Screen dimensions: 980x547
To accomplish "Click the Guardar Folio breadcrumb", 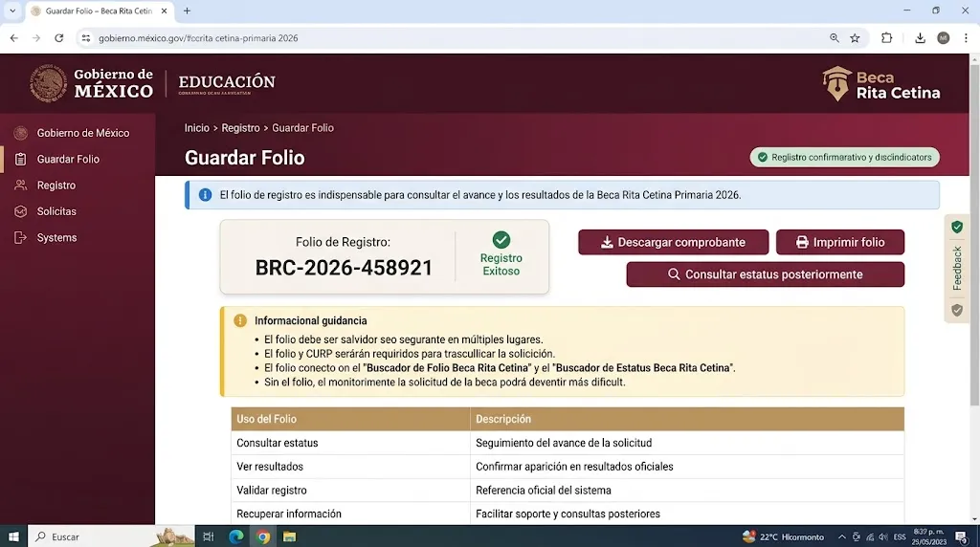I will coord(302,128).
